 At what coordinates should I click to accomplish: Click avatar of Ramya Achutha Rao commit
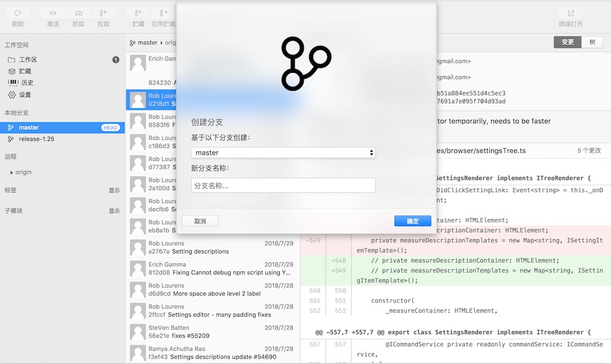pyautogui.click(x=138, y=353)
